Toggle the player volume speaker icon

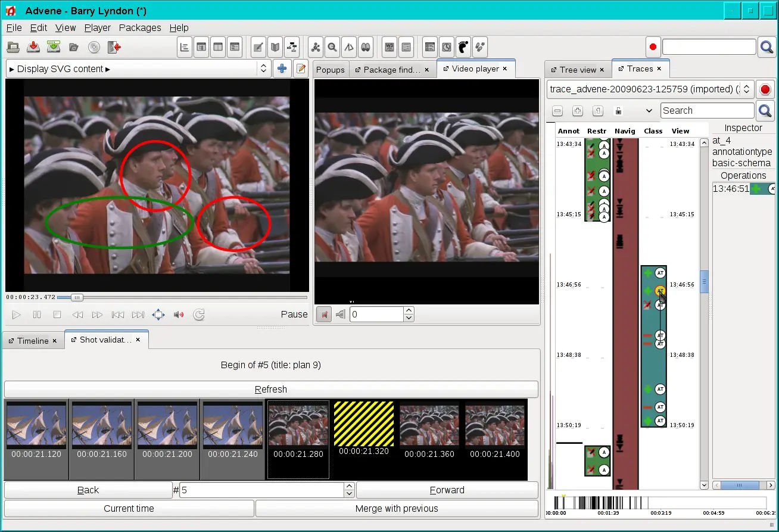[179, 315]
